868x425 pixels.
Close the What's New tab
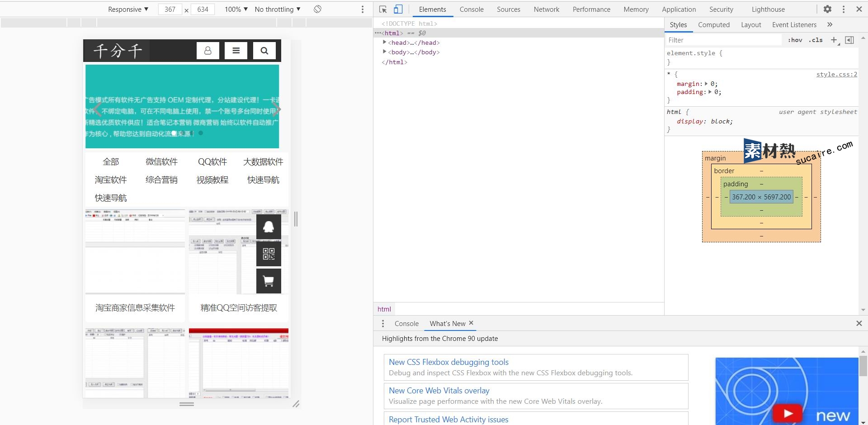[471, 323]
